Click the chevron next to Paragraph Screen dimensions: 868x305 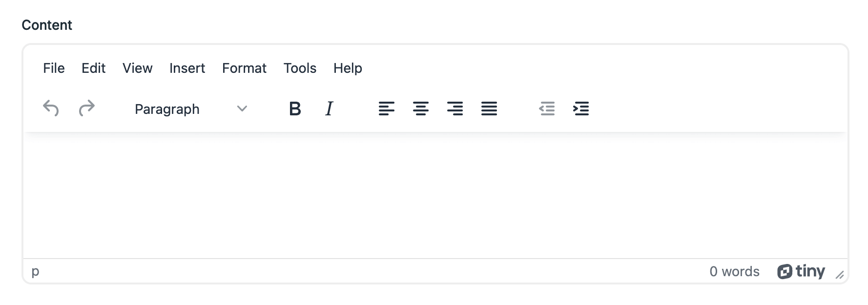click(242, 109)
